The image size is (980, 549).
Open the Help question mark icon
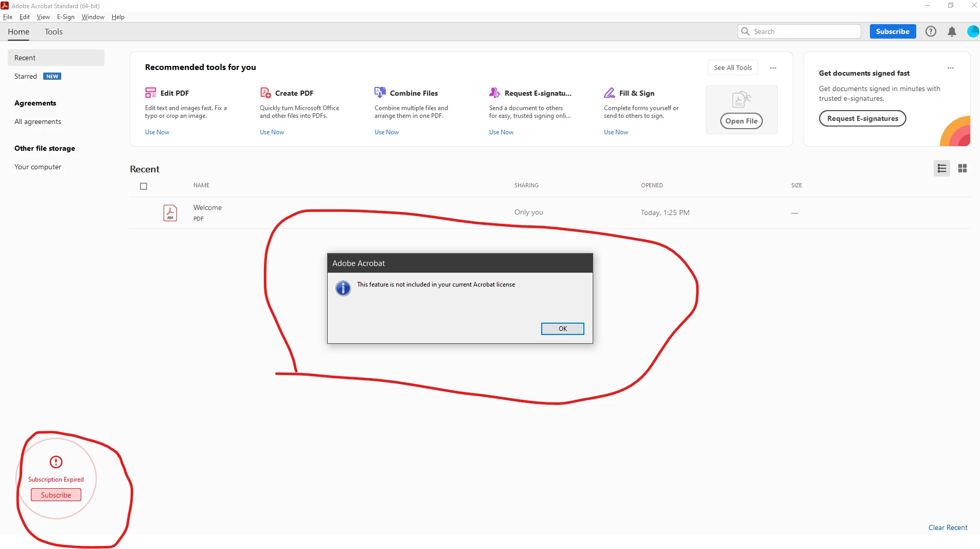(931, 31)
